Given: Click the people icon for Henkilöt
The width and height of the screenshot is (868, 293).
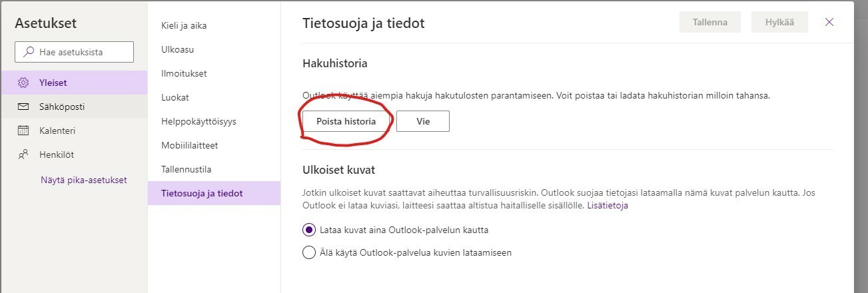Looking at the screenshot, I should pos(23,154).
